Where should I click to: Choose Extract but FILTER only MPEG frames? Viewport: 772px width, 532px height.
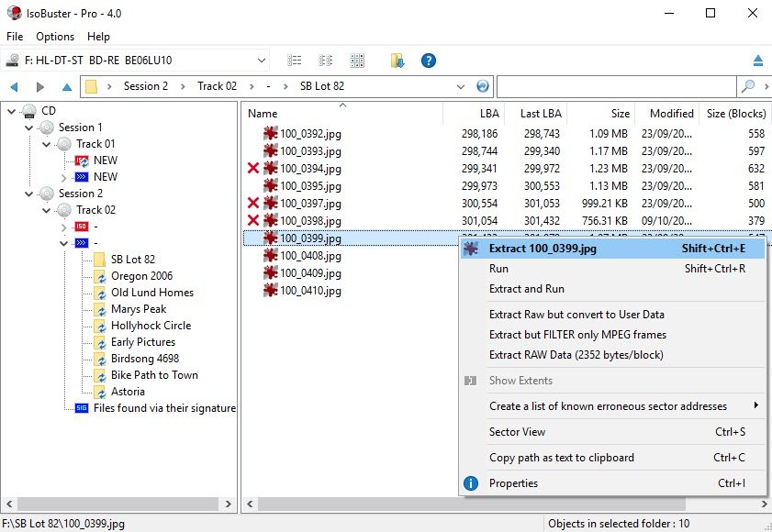(x=612, y=335)
